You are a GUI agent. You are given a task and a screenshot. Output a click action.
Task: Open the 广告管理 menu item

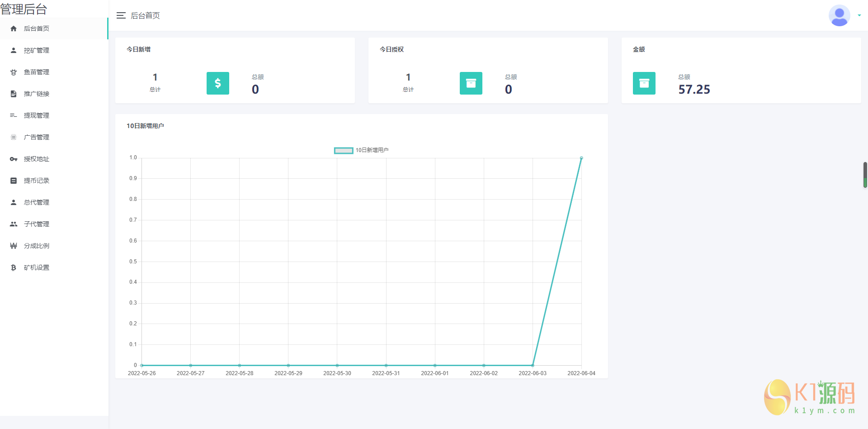pos(54,137)
